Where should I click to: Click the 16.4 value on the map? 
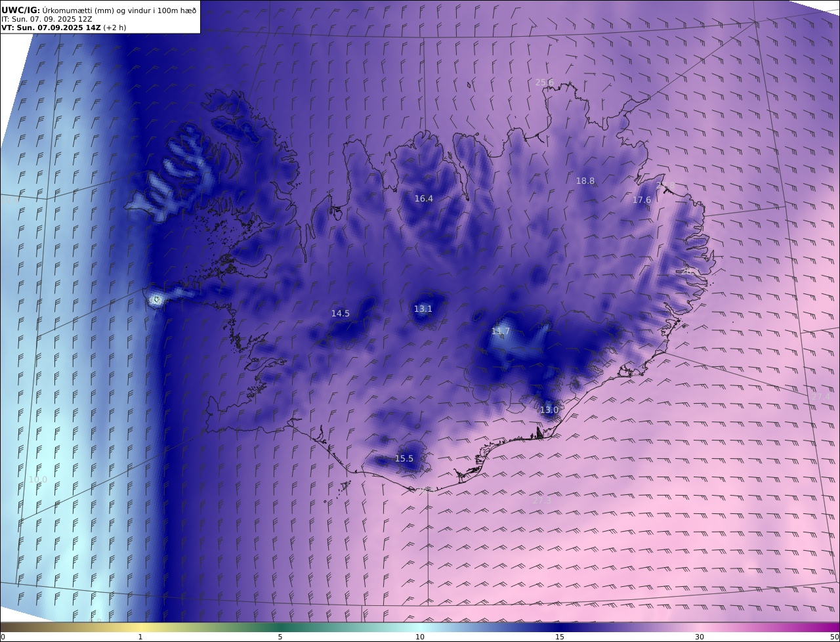tap(424, 198)
